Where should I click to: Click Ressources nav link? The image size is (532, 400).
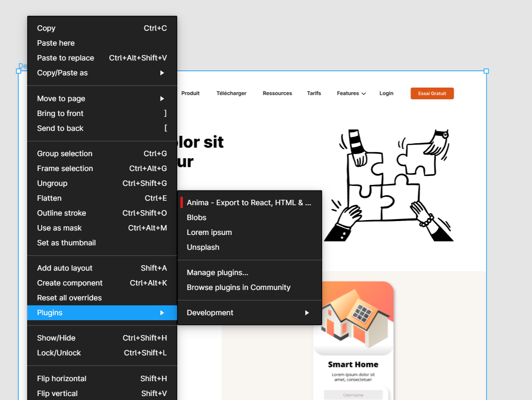click(277, 93)
